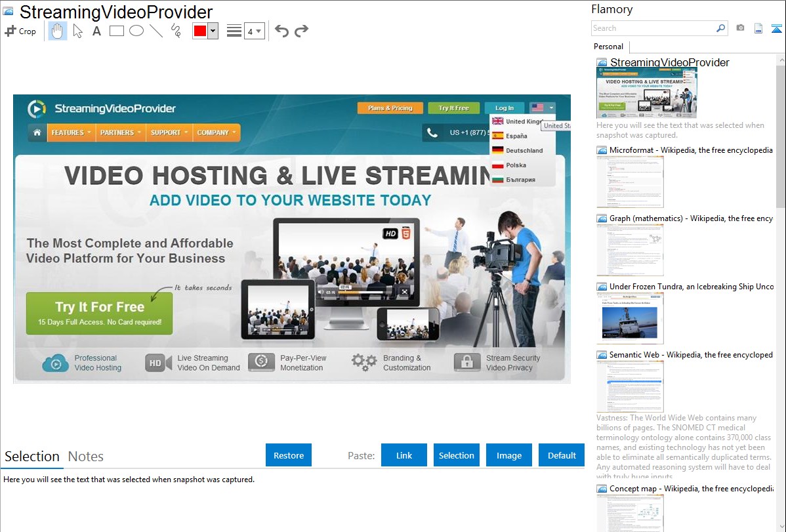Open the color picker dropdown arrow

click(x=213, y=31)
